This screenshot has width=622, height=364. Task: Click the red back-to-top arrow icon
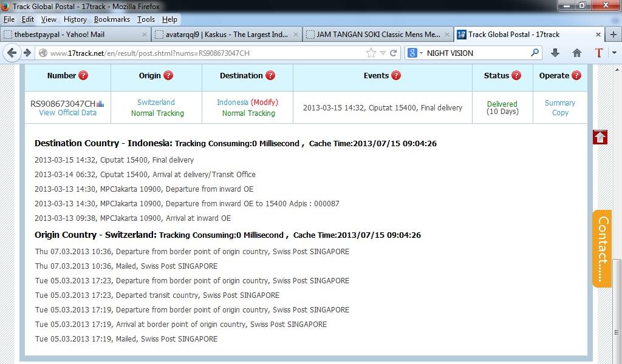coord(600,138)
